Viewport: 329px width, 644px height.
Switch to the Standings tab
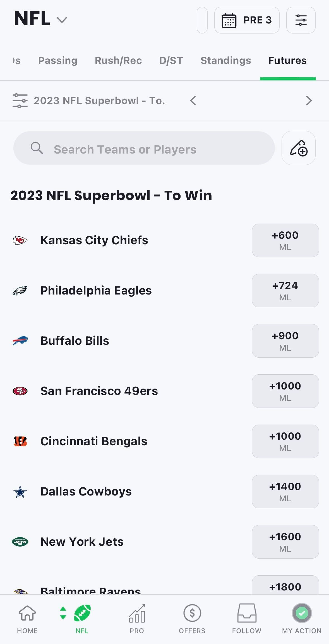point(226,61)
